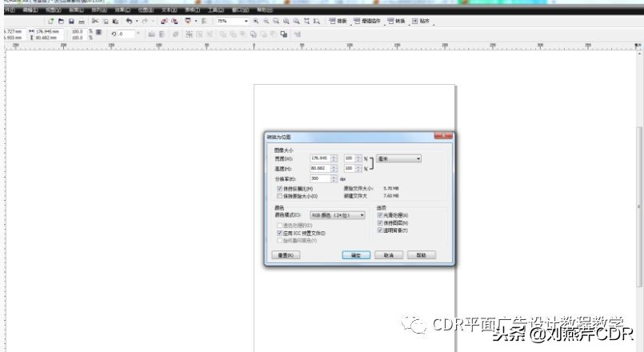Click the application launcher icon

click(188, 21)
